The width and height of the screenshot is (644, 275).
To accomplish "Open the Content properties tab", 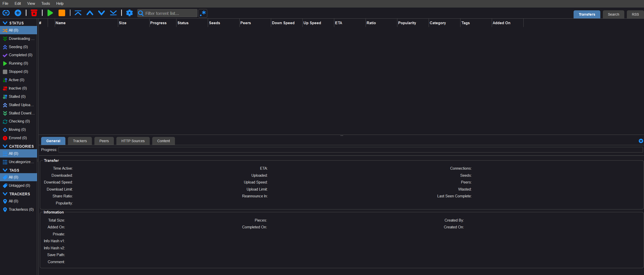I will (x=163, y=141).
